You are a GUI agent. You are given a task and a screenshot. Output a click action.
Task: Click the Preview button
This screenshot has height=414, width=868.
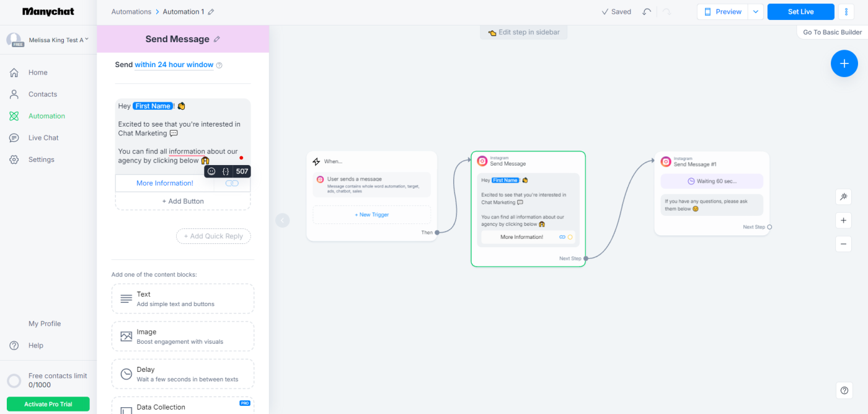point(722,12)
